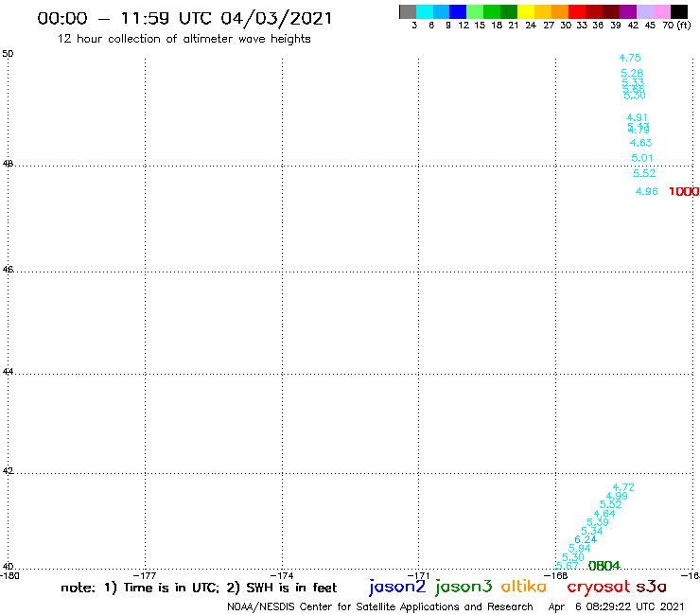700x615 pixels.
Task: Click the -171 longitude axis label
Action: point(418,576)
